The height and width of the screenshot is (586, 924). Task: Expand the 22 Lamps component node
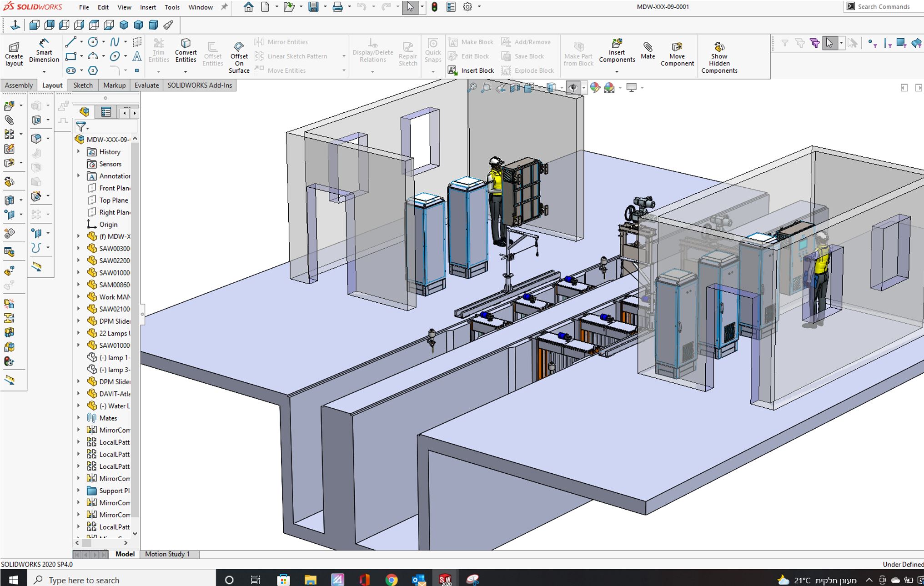(x=78, y=333)
